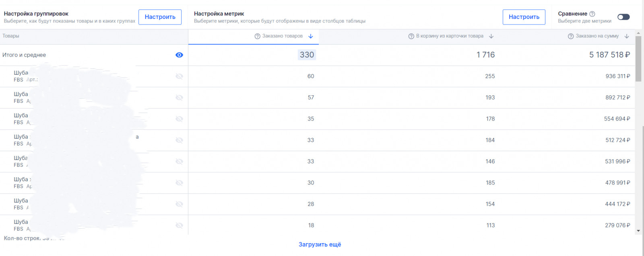The image size is (644, 256).
Task: Click 'Настроить' button for groupings
Action: (160, 17)
